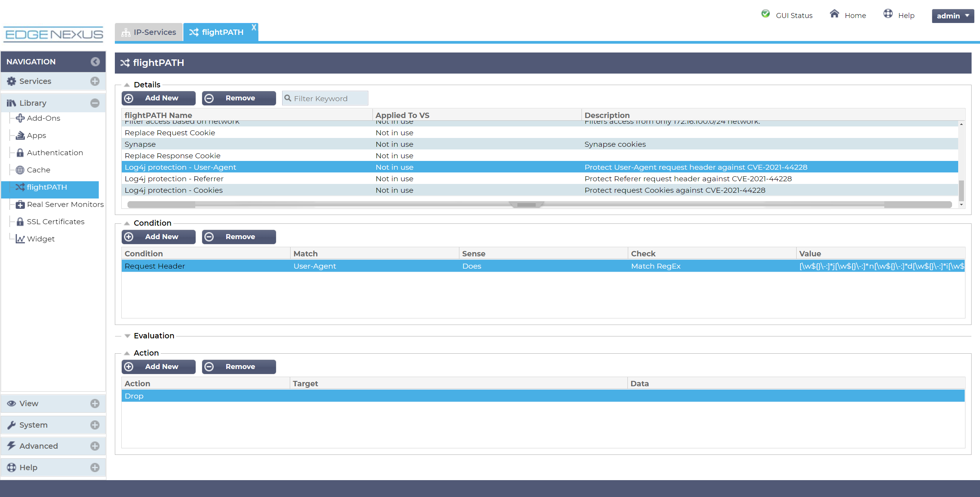
Task: Open Real Server Monitors item
Action: tap(65, 204)
